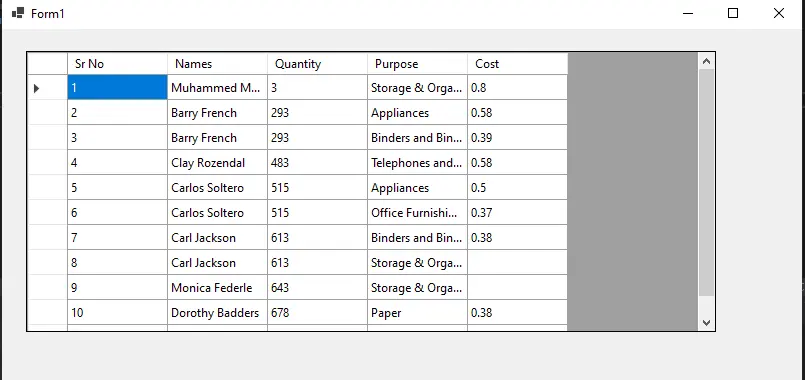Click the empty Cost cell for row 8
This screenshot has height=380, width=805.
[518, 263]
